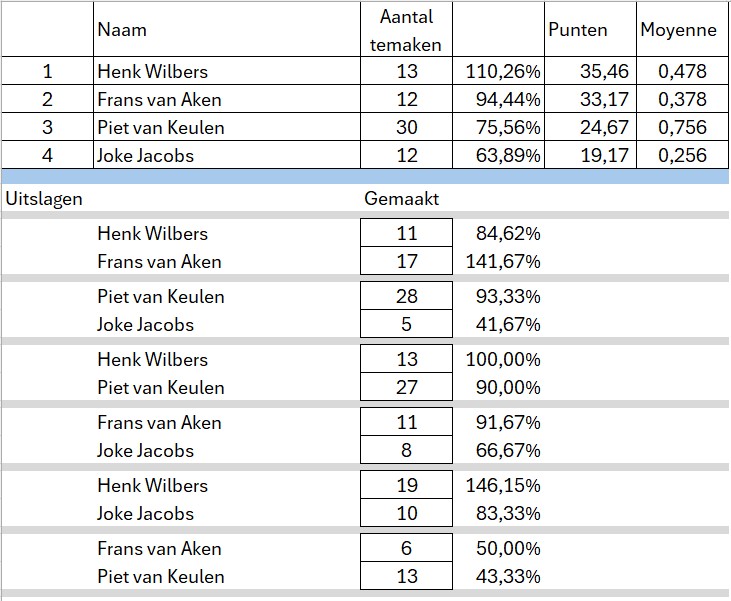Select the Gemaakt box containing 28
This screenshot has height=601, width=731.
406,296
